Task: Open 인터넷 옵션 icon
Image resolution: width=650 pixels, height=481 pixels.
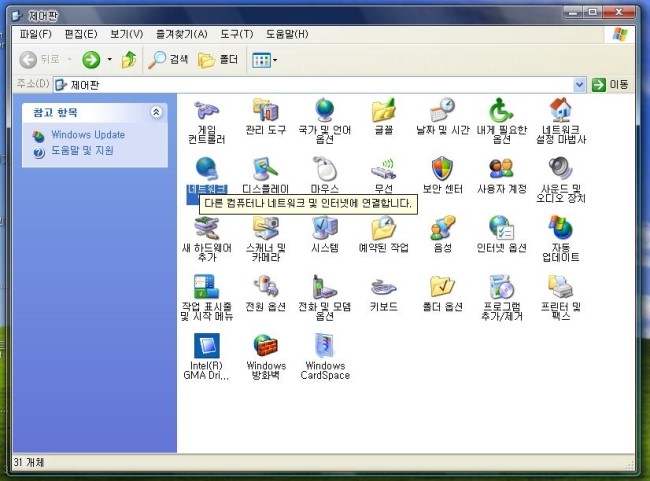Action: click(501, 229)
